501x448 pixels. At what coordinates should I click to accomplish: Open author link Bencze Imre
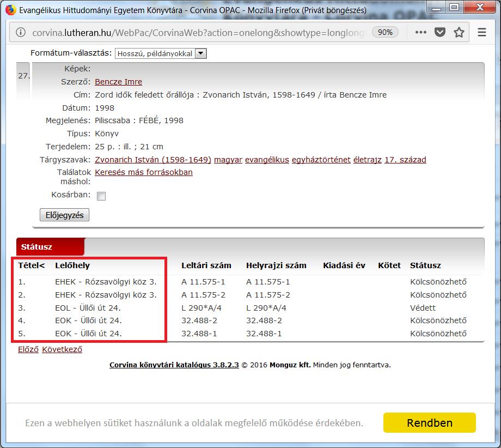[x=119, y=82]
